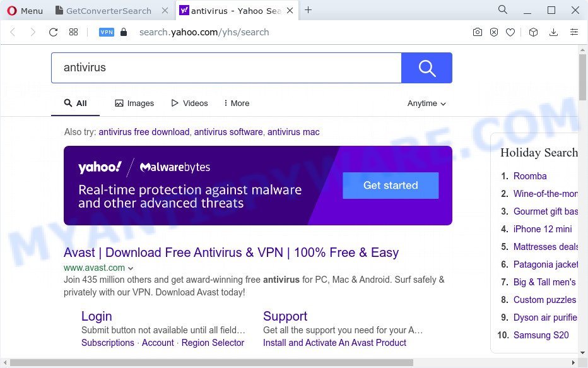Reload the current page
This screenshot has width=588, height=368.
click(x=53, y=32)
